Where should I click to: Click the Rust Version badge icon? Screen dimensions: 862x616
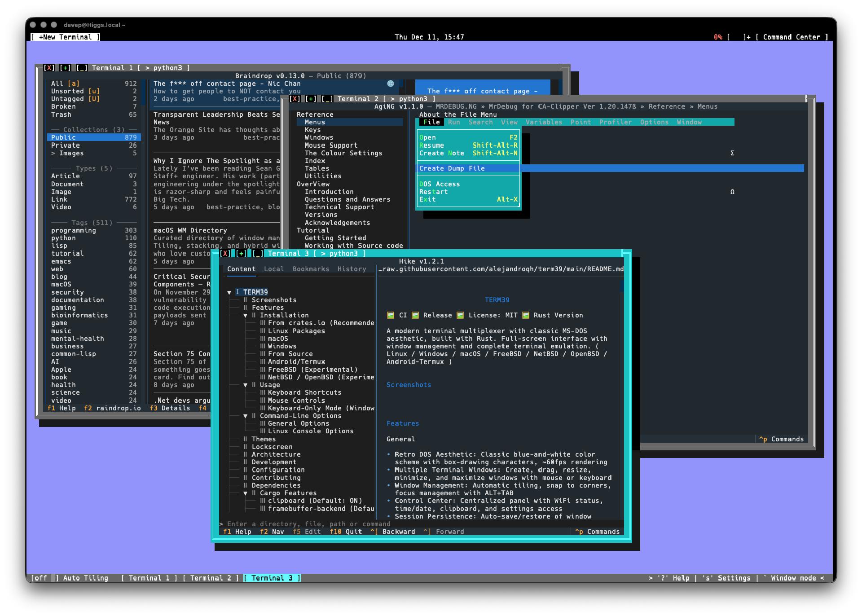525,315
